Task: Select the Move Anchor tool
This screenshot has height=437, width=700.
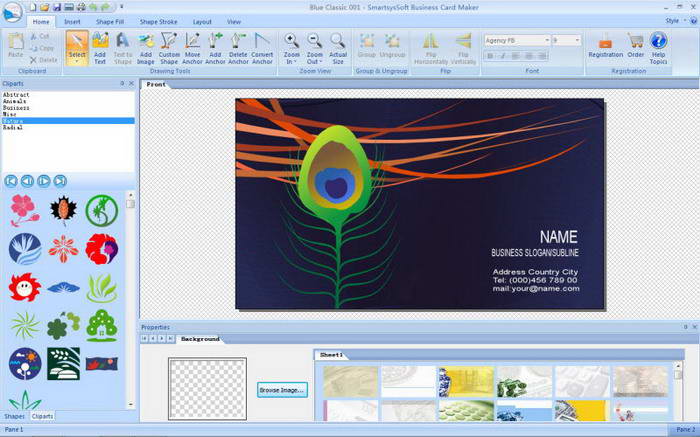Action: point(192,48)
